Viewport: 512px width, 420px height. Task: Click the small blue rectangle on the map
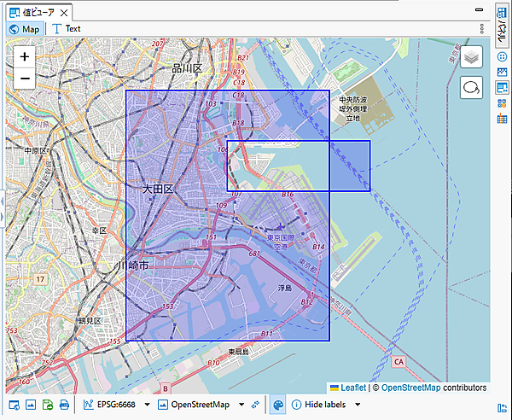tap(350, 165)
